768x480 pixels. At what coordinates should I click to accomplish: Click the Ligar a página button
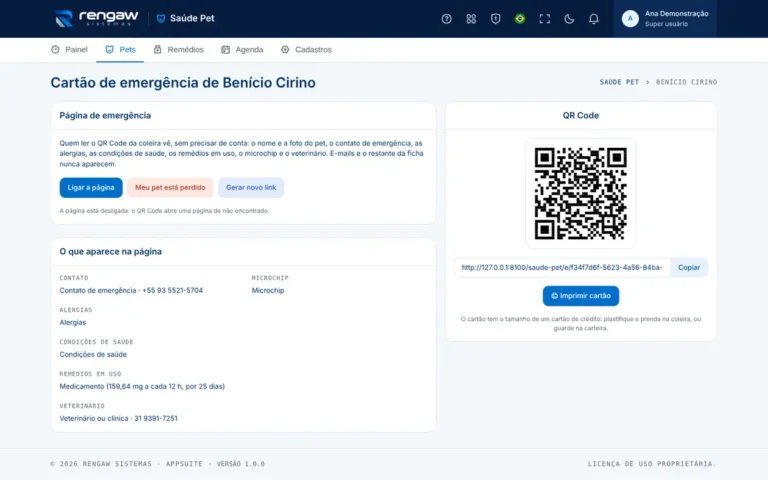point(91,188)
